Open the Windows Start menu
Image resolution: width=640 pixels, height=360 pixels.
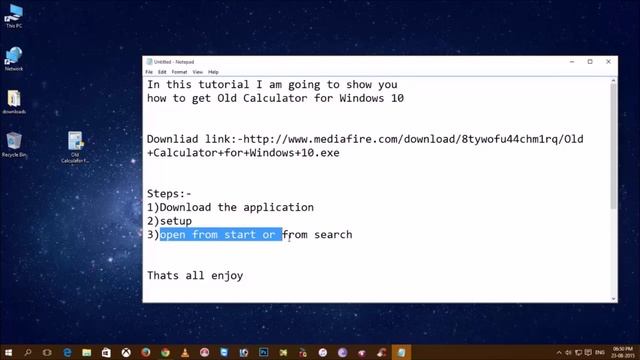point(8,353)
